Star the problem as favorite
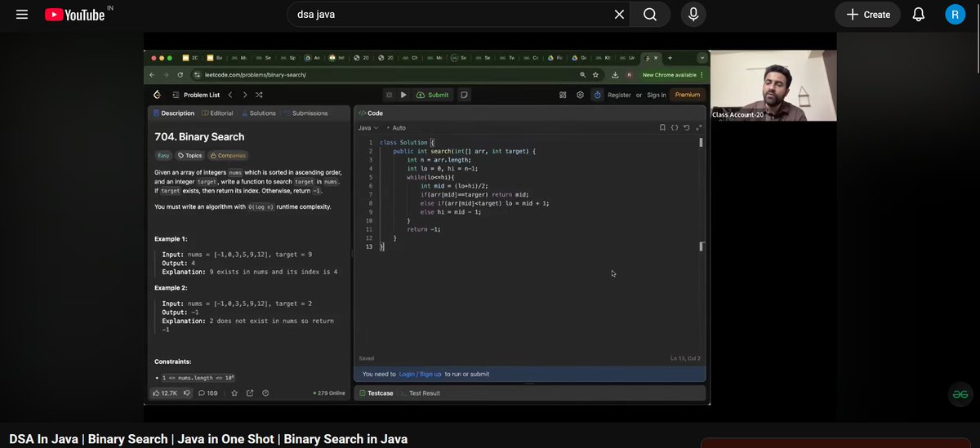Viewport: 980px width, 448px height. click(234, 393)
